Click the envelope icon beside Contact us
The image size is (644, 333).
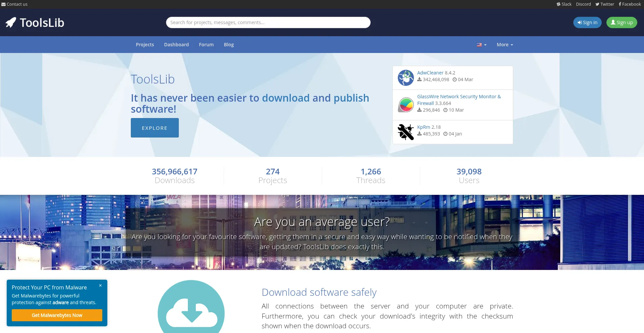(3, 4)
